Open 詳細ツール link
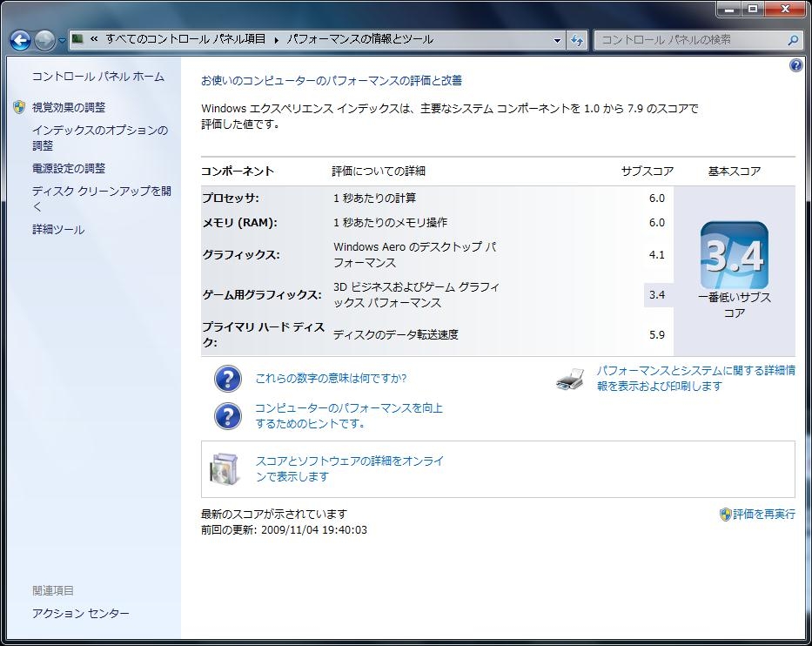The image size is (812, 646). pos(58,230)
